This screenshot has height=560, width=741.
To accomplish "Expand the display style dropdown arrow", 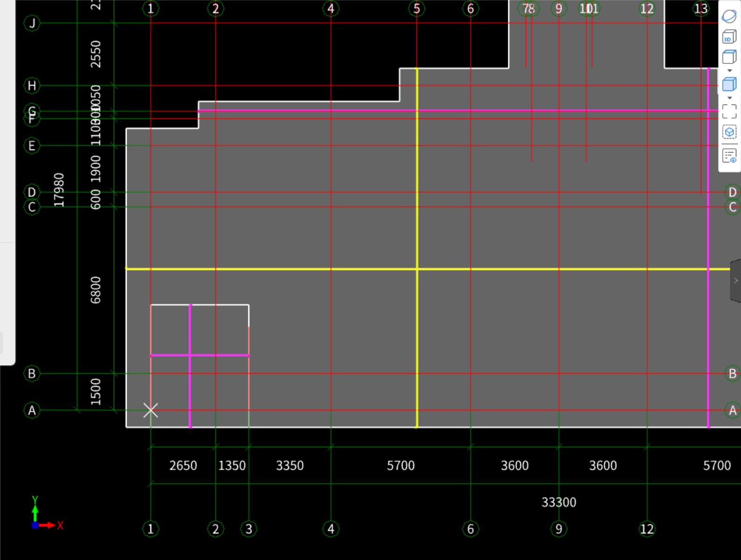I will 730,98.
